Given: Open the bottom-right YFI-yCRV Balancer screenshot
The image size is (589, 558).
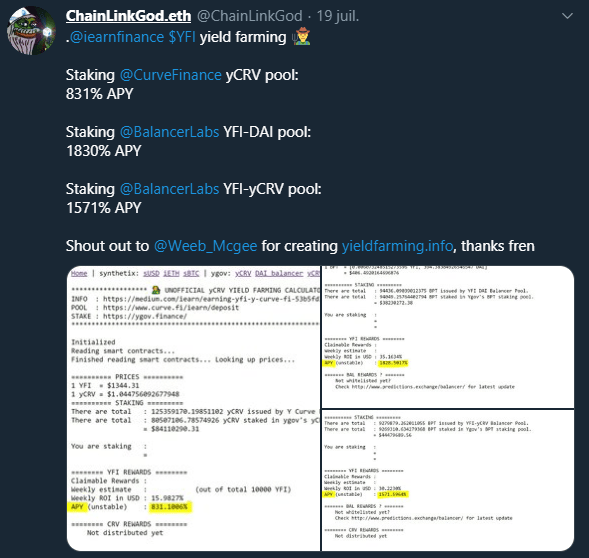Looking at the screenshot, I should (x=448, y=481).
